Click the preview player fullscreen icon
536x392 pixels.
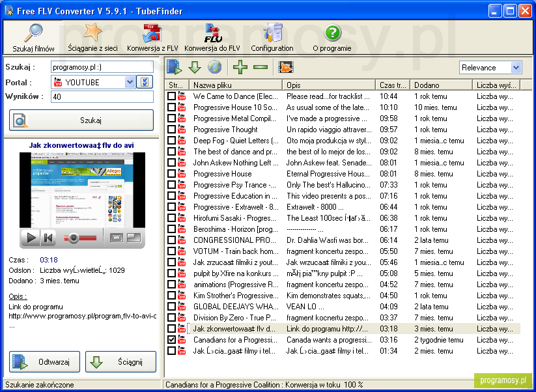(x=116, y=238)
